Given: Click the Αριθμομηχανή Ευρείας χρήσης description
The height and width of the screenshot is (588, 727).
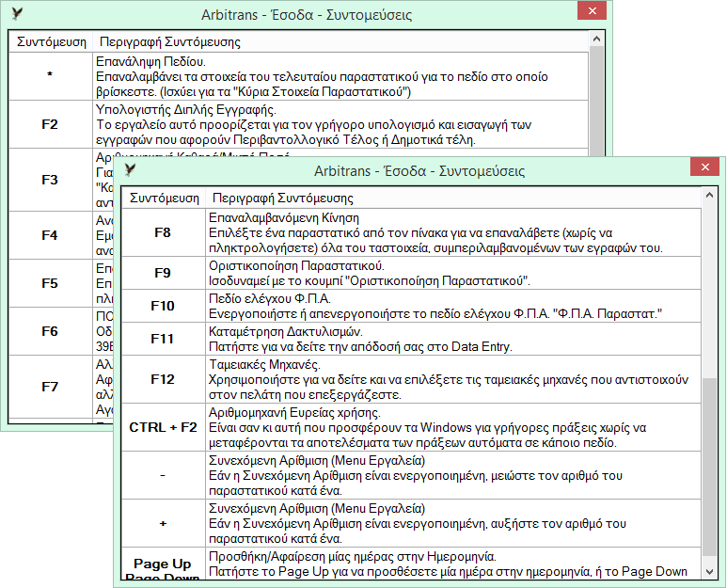Looking at the screenshot, I should [453, 427].
